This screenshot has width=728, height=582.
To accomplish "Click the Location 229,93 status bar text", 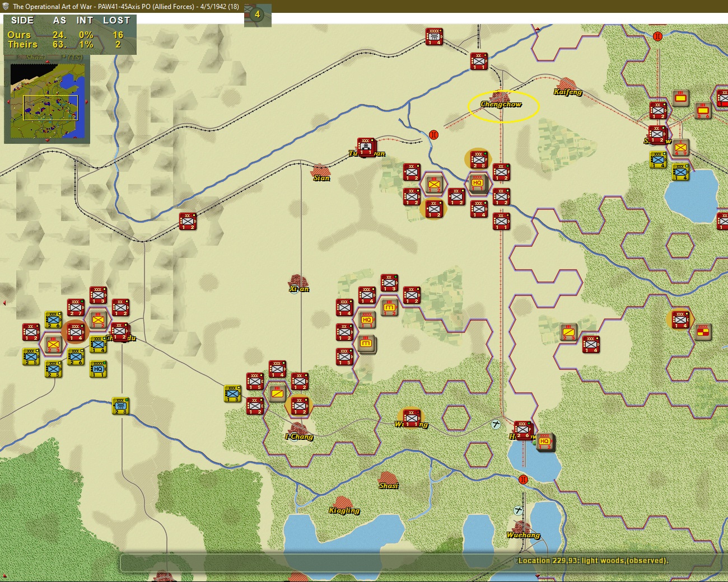I will (x=593, y=561).
